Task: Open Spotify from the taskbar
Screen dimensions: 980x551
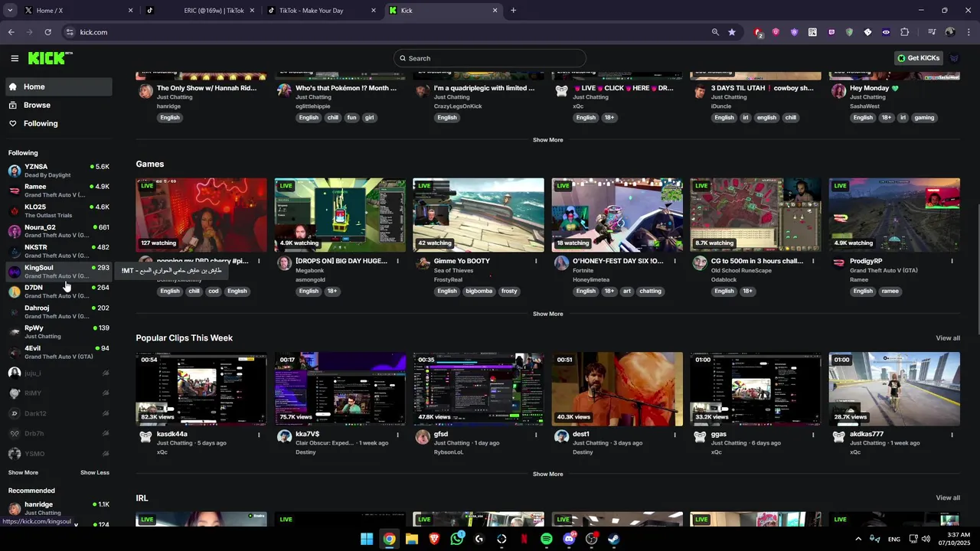Action: 547,539
